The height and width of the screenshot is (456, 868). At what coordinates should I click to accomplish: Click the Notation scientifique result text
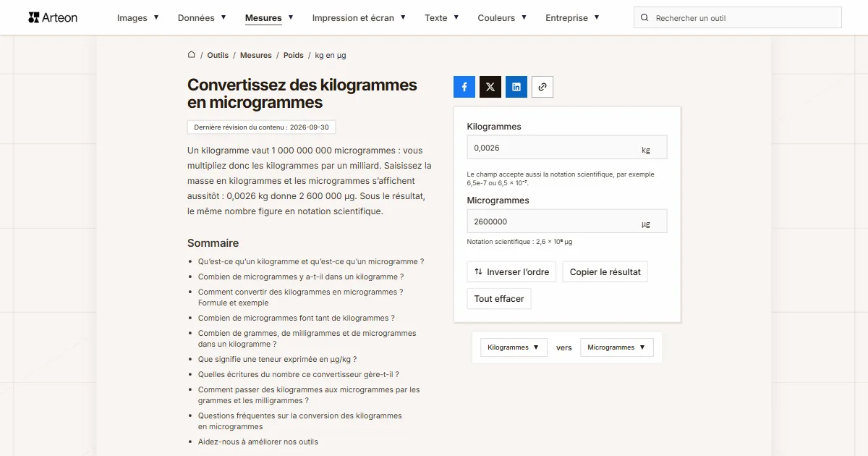pyautogui.click(x=519, y=242)
